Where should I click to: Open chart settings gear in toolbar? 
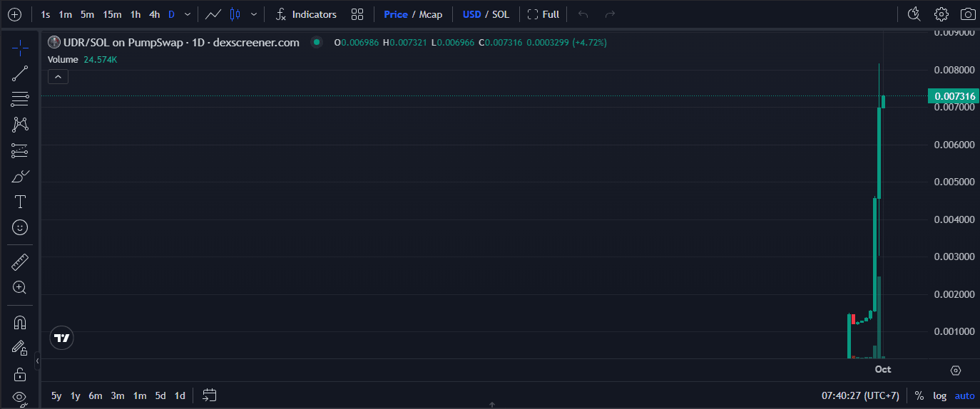(941, 14)
